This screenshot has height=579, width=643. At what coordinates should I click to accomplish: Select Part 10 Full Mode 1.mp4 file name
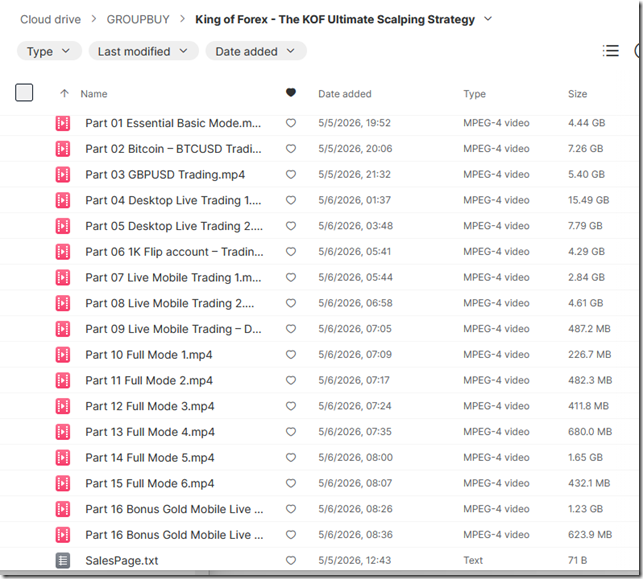pos(149,355)
